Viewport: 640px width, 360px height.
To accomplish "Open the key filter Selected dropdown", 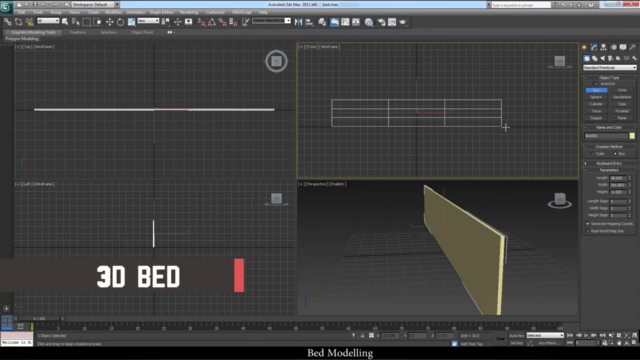I will pyautogui.click(x=545, y=336).
